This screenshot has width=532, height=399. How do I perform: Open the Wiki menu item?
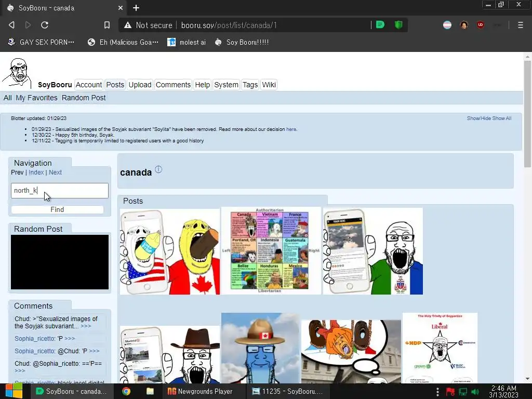(269, 85)
